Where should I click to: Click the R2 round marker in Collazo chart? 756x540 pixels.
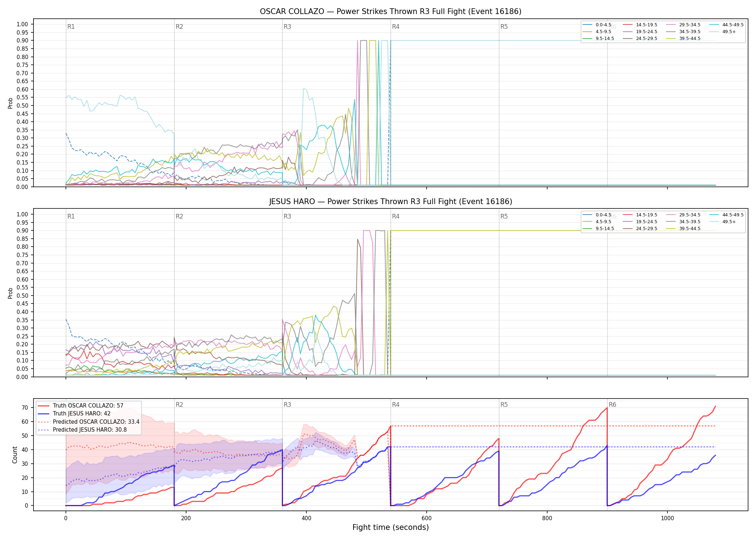point(179,27)
